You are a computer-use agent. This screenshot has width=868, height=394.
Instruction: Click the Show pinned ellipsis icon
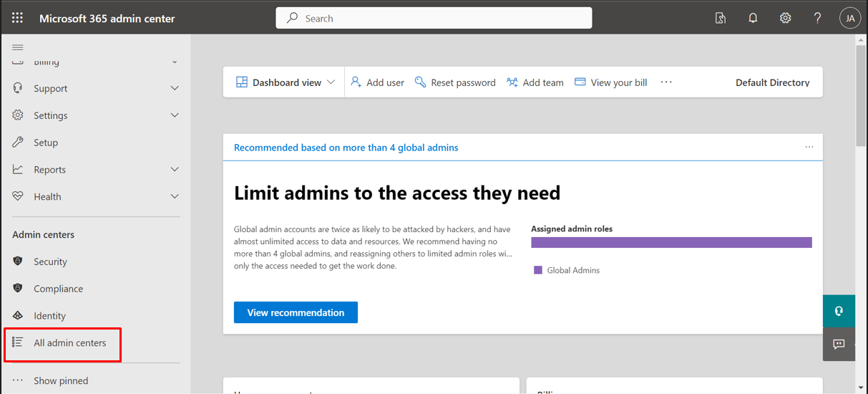tap(18, 380)
